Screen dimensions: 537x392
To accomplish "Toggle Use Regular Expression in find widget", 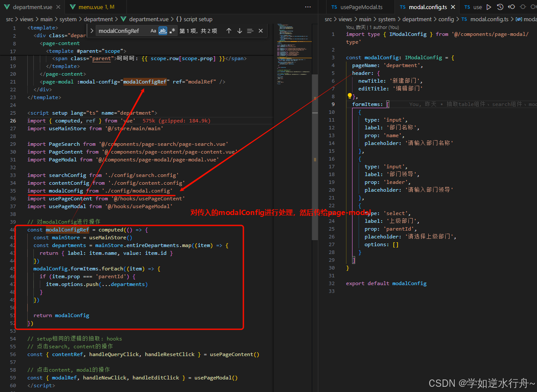I will point(172,31).
